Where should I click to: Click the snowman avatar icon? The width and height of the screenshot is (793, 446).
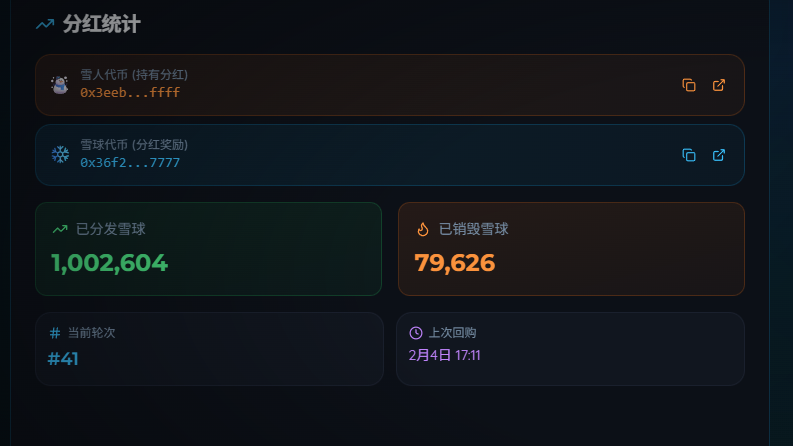[60, 85]
